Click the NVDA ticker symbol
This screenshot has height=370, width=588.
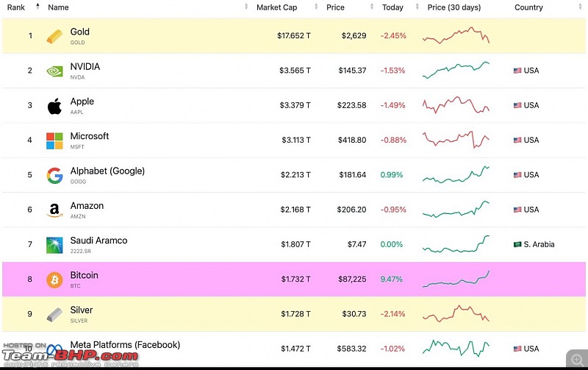(x=78, y=77)
